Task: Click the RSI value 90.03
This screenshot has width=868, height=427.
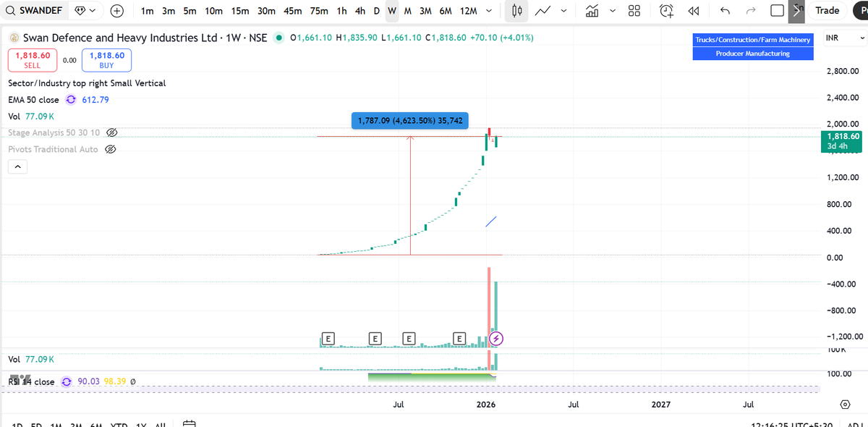Action: point(88,381)
